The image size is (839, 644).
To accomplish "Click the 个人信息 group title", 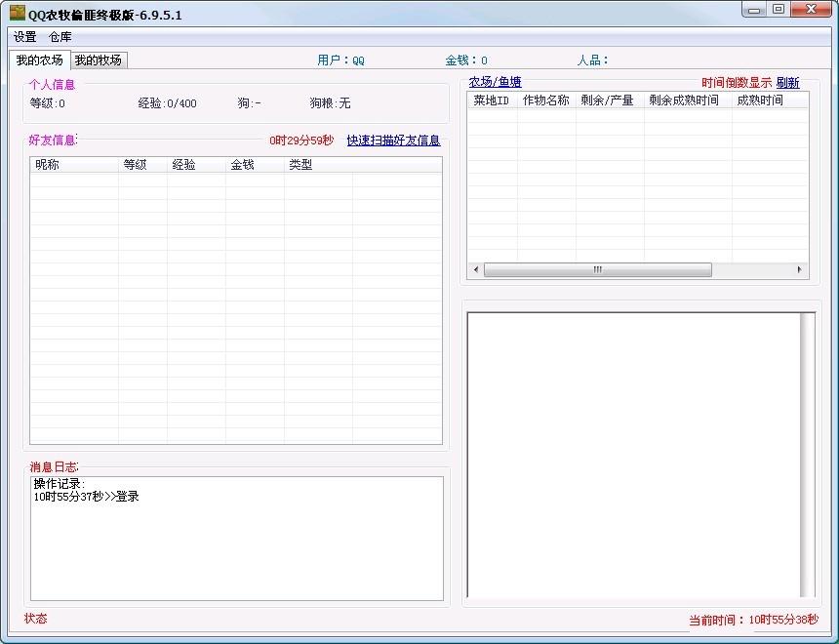I will (52, 85).
